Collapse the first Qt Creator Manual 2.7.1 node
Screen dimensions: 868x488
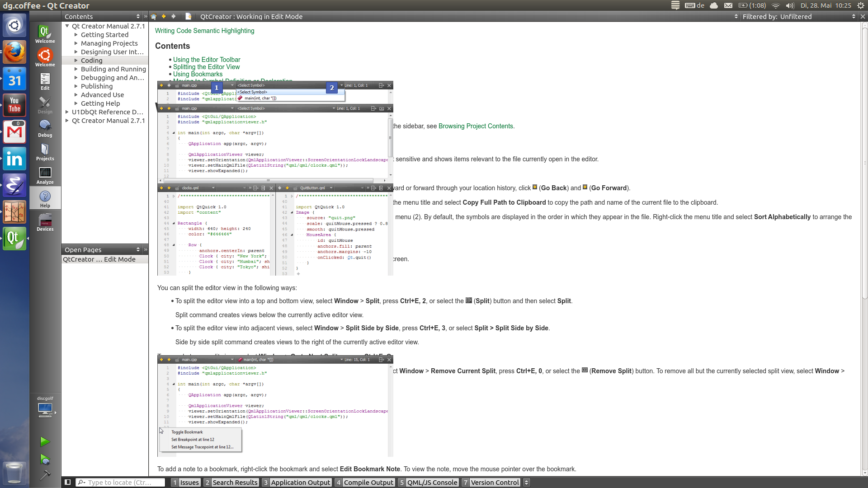tap(67, 26)
